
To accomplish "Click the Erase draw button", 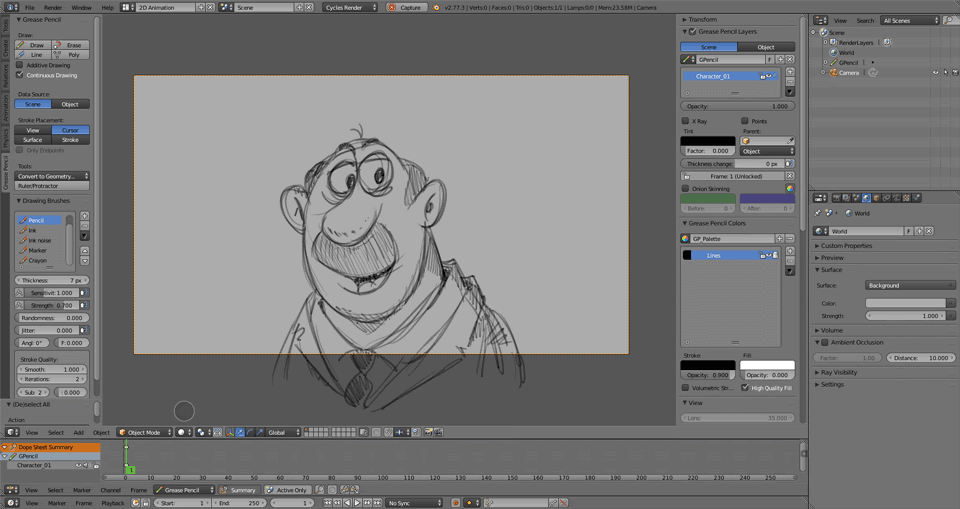I will [x=70, y=45].
